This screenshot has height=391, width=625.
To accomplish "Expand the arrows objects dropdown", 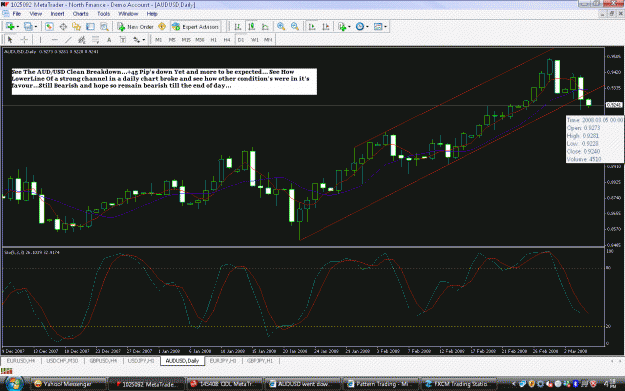I will [143, 39].
